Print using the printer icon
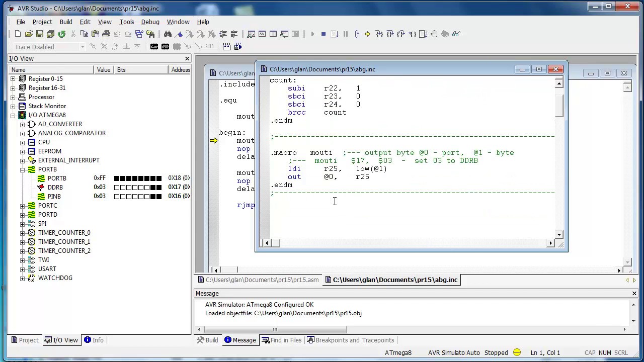Screen dimensions: 644x362 click(x=106, y=34)
